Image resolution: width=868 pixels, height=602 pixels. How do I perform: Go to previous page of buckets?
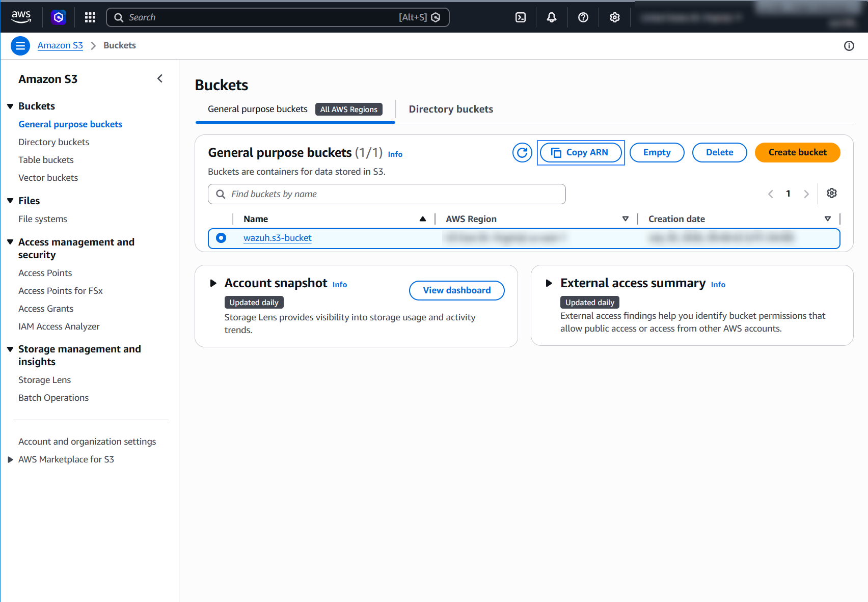point(771,194)
